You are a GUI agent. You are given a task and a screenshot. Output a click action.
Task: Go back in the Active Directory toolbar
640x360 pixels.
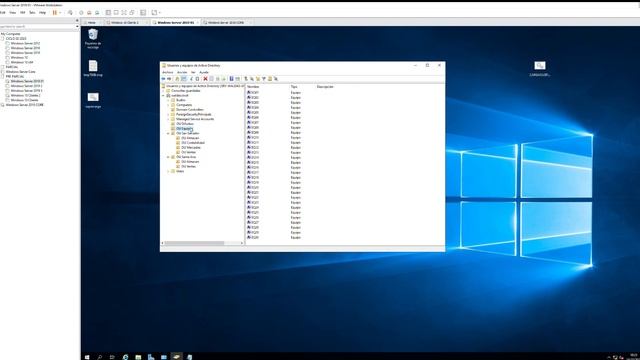(x=164, y=79)
